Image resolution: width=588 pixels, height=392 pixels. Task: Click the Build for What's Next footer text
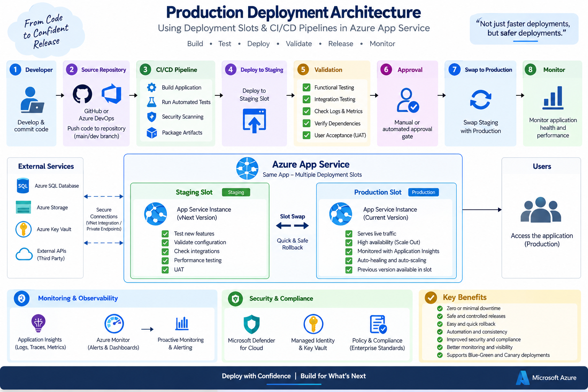pos(333,376)
